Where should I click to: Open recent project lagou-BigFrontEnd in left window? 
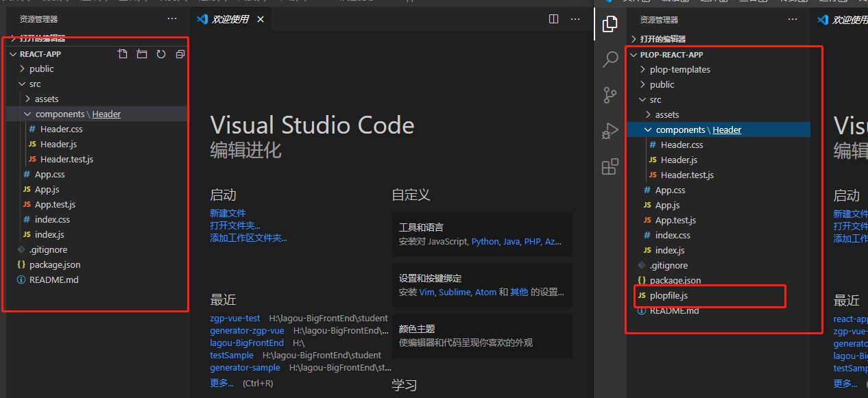pyautogui.click(x=247, y=343)
